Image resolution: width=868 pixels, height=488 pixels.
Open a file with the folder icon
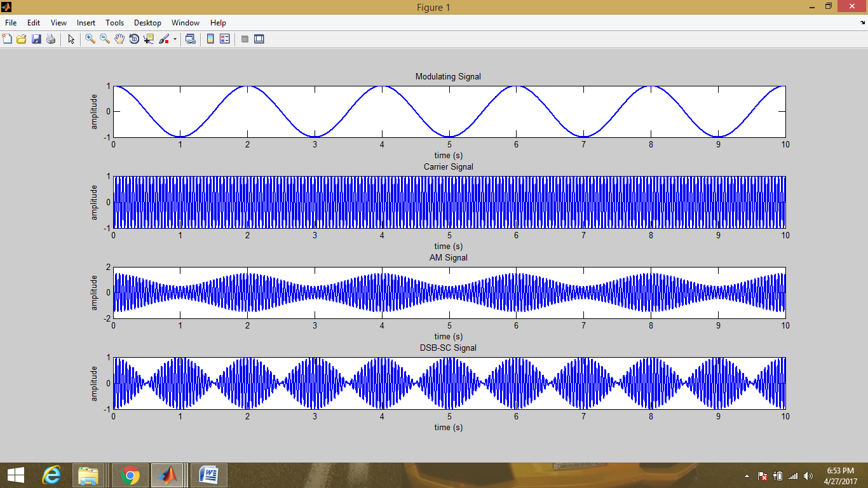pyautogui.click(x=22, y=39)
